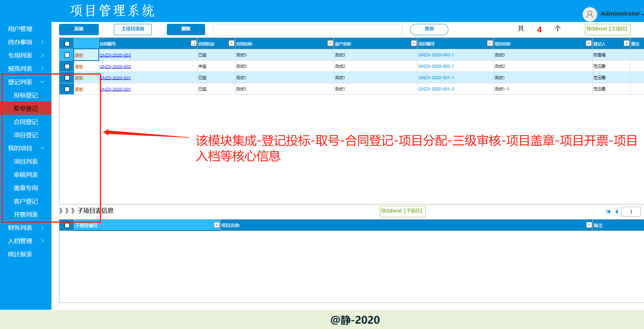Export main projects with 导出Excel【主项目】
The image size is (644, 329).
608,29
